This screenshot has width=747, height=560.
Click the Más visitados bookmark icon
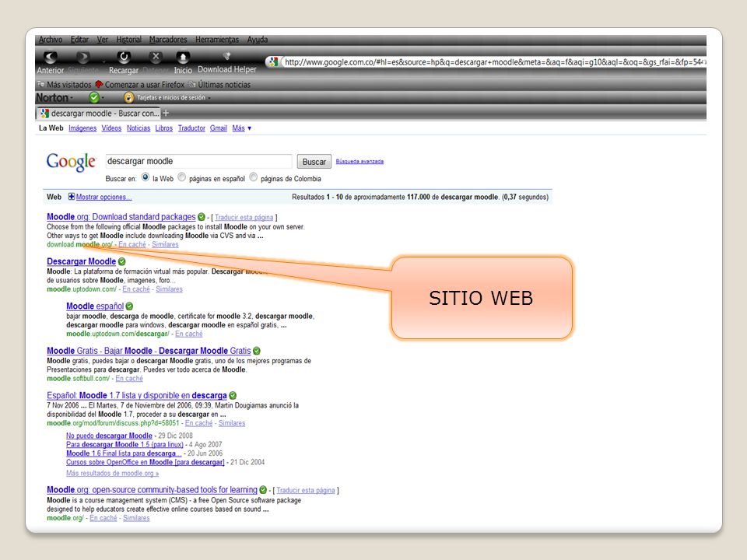coord(41,84)
